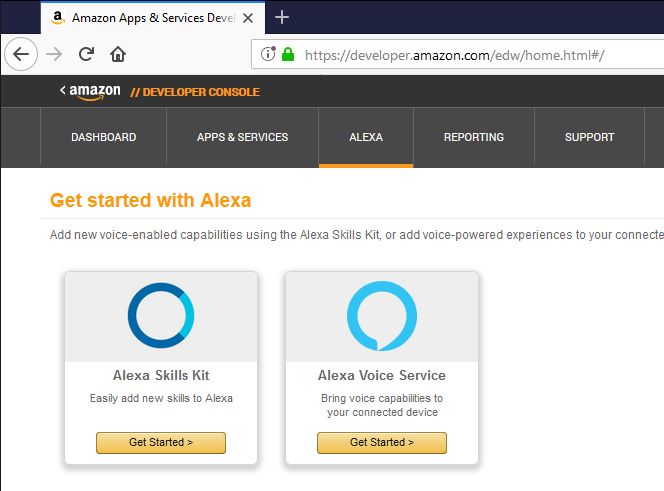Screen dimensions: 664x491
Task: Open the Dashboard navigation tab
Action: tap(103, 137)
